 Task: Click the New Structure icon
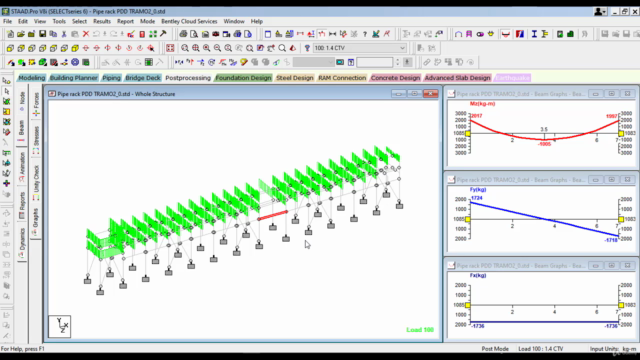point(10,34)
